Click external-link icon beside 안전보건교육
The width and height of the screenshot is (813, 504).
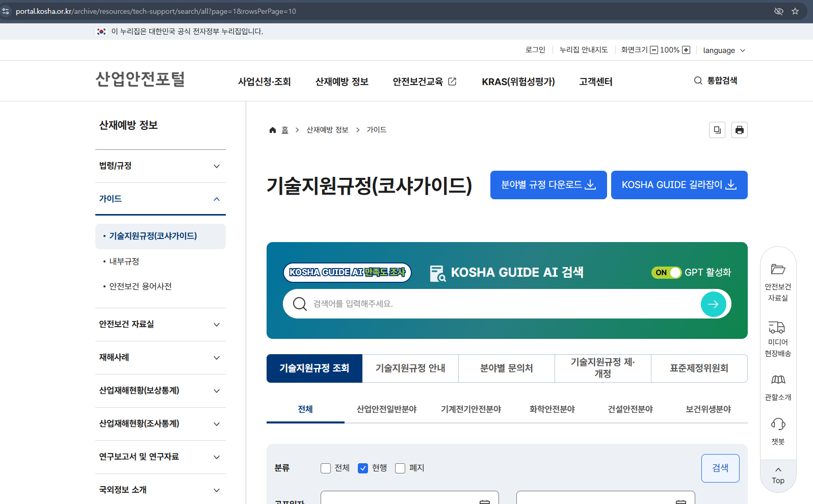click(452, 82)
